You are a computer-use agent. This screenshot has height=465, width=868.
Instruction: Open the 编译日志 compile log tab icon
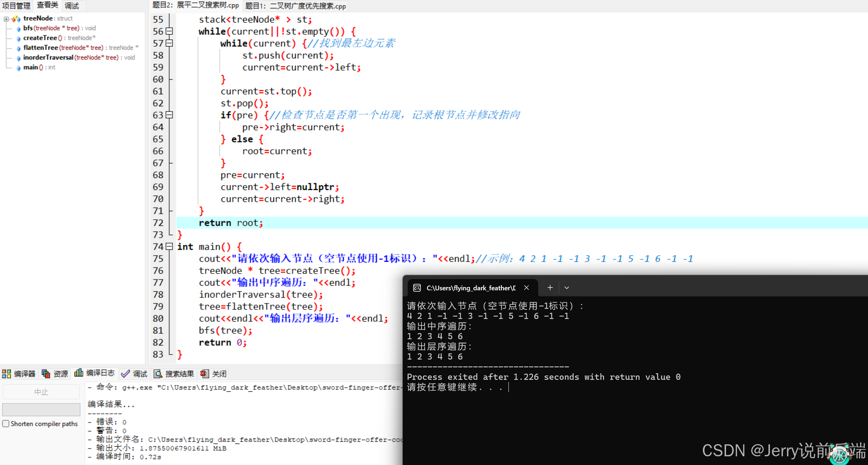pyautogui.click(x=79, y=373)
